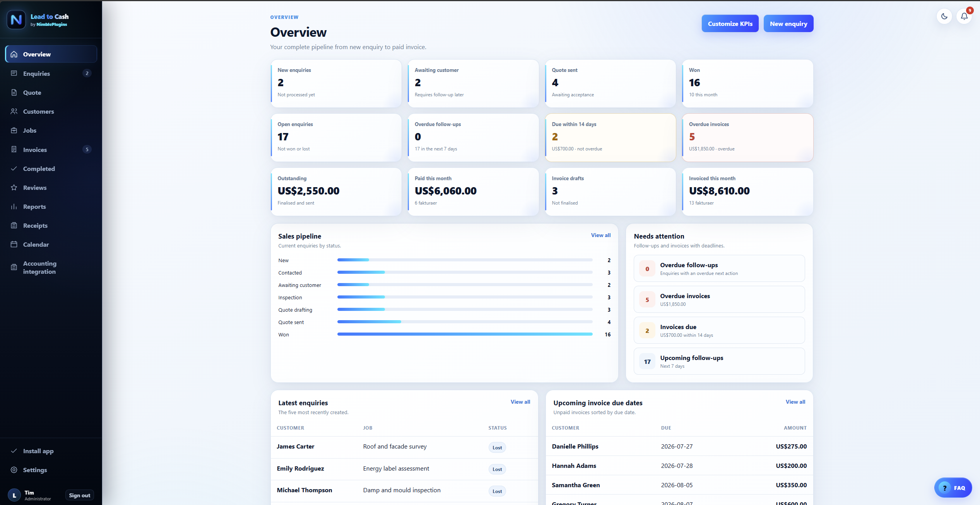Open the Due within 14 days card
Viewport: 980px width, 505px height.
point(611,138)
